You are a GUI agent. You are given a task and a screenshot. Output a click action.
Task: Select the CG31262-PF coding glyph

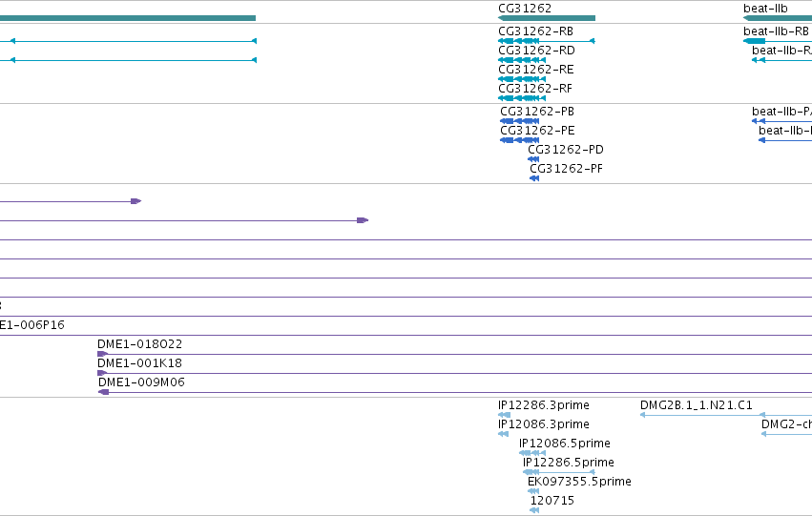click(534, 178)
